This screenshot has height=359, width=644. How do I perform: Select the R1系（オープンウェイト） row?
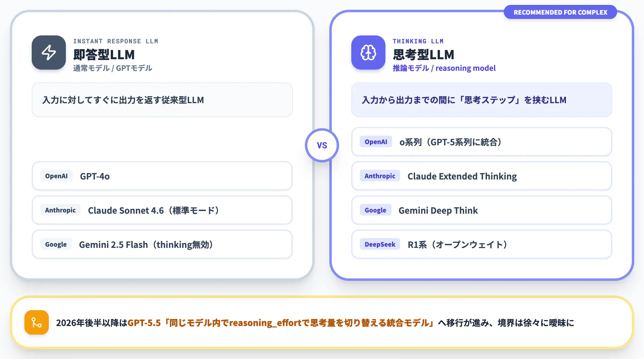click(482, 244)
